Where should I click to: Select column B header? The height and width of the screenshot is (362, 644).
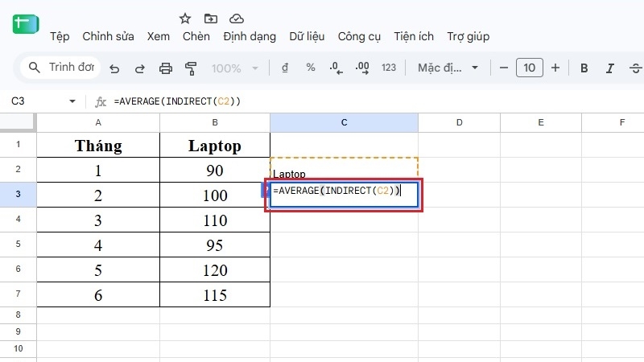point(215,122)
